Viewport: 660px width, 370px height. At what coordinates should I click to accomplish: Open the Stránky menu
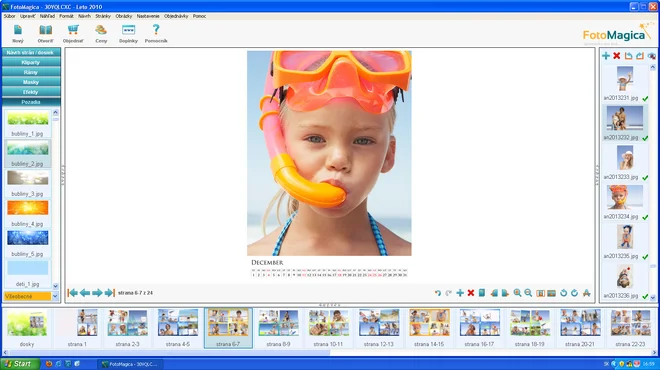pyautogui.click(x=103, y=16)
